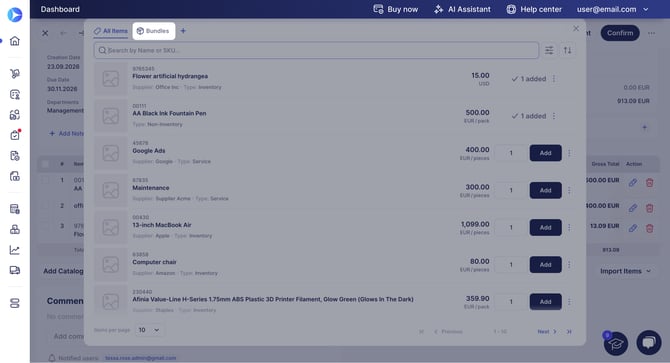Click the app logo at top left
This screenshot has width=670, height=363.
click(15, 14)
